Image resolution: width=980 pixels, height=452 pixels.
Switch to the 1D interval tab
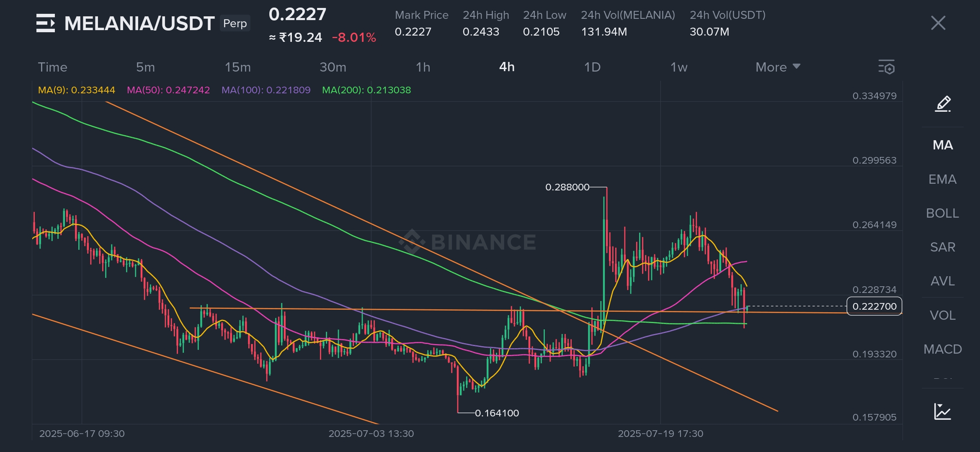pos(592,67)
